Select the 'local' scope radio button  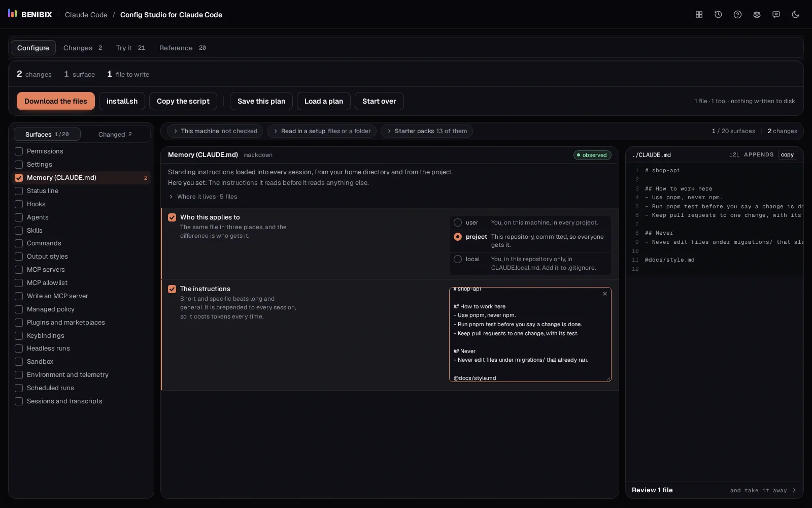pyautogui.click(x=458, y=259)
